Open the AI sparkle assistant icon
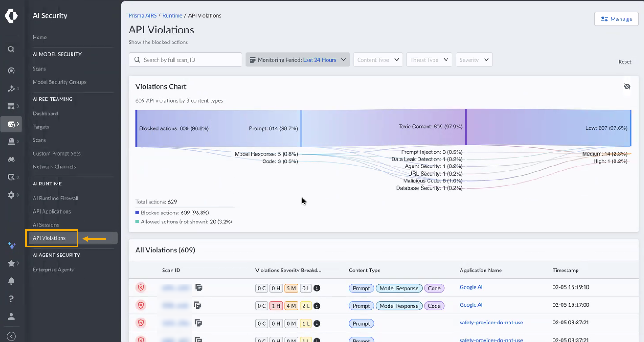 pyautogui.click(x=12, y=246)
